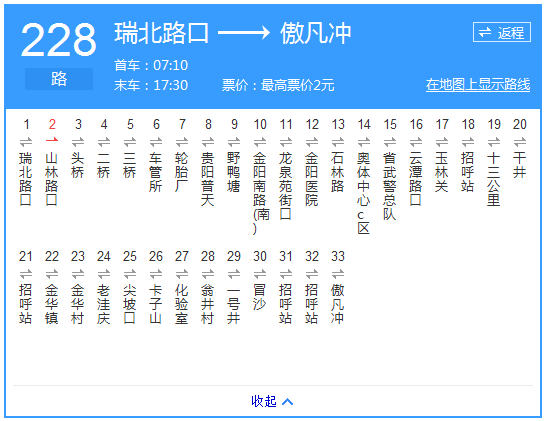Select stop 4 二桥
This screenshot has width=546, height=421.
pos(103,165)
